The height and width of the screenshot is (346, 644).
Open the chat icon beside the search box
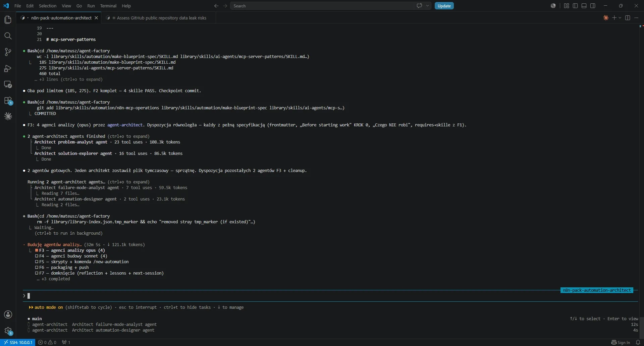click(x=419, y=6)
